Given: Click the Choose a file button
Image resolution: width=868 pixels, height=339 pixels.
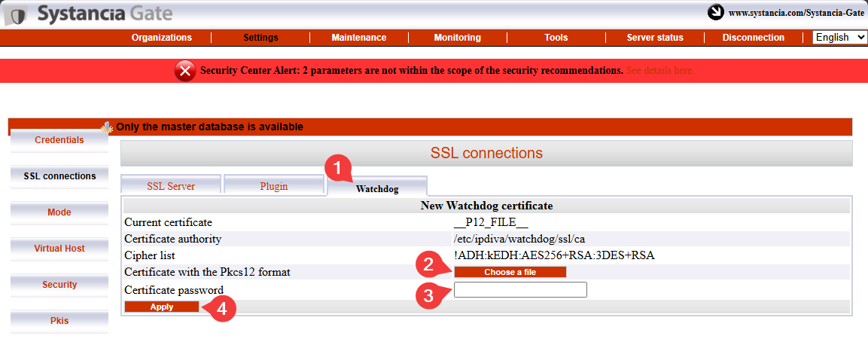Looking at the screenshot, I should [x=510, y=272].
